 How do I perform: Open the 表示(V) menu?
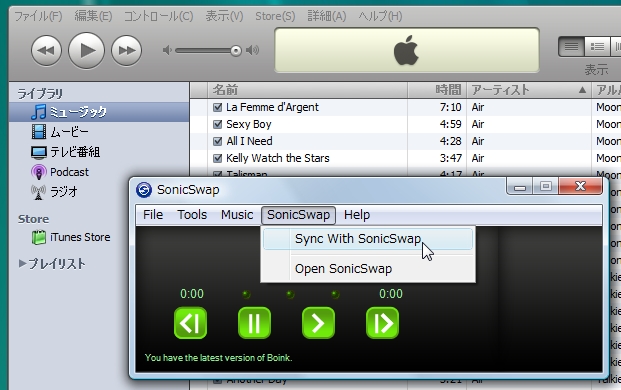(224, 16)
